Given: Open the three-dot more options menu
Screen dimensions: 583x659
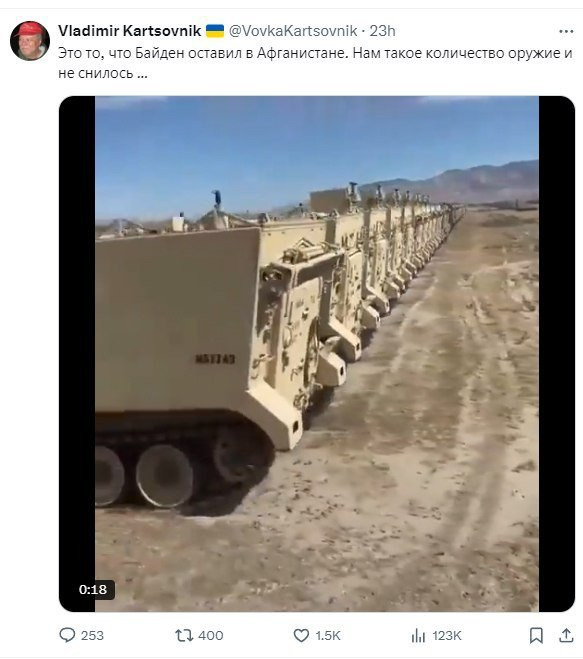Looking at the screenshot, I should (566, 32).
